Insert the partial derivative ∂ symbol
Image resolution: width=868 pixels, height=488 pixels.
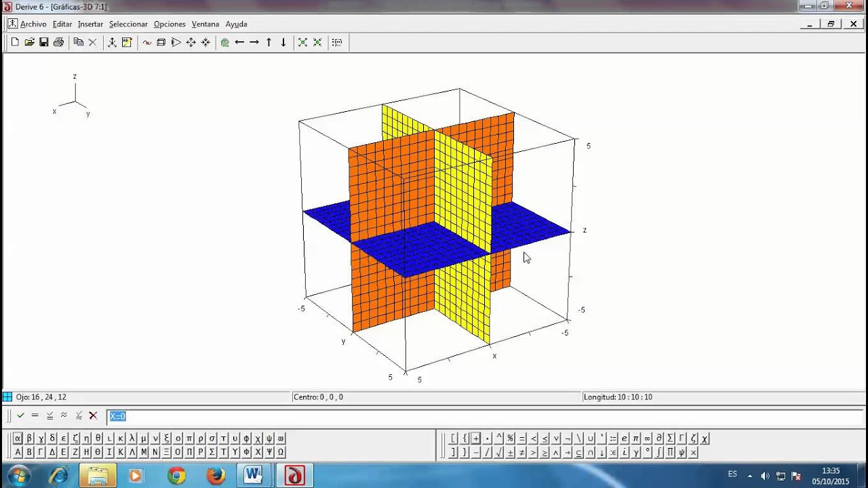660,439
